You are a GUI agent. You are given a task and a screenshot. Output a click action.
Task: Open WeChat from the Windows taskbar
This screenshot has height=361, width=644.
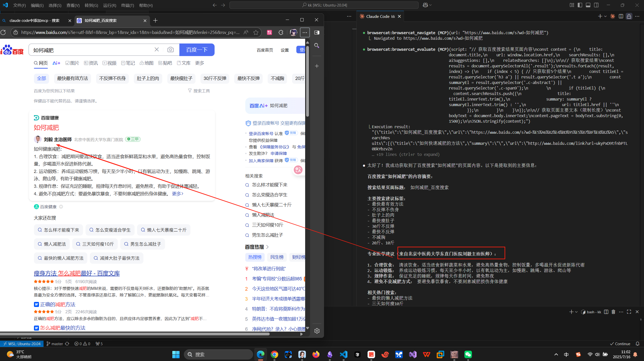(468, 354)
